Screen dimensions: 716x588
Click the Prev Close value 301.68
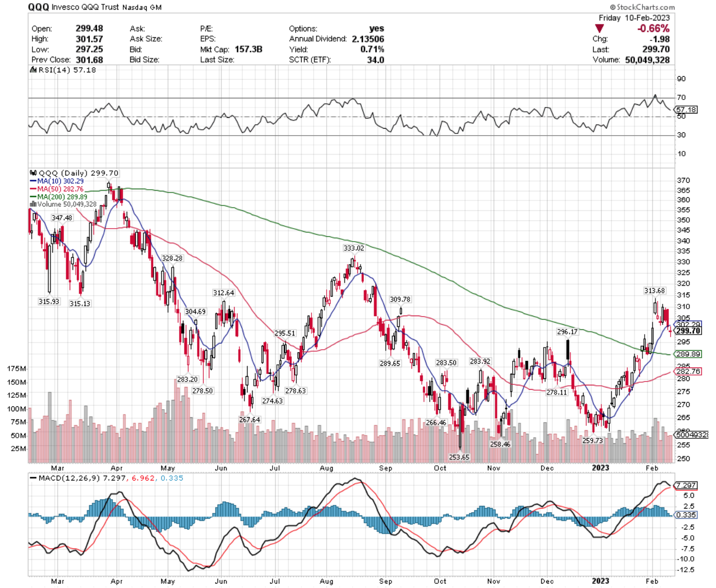(89, 59)
